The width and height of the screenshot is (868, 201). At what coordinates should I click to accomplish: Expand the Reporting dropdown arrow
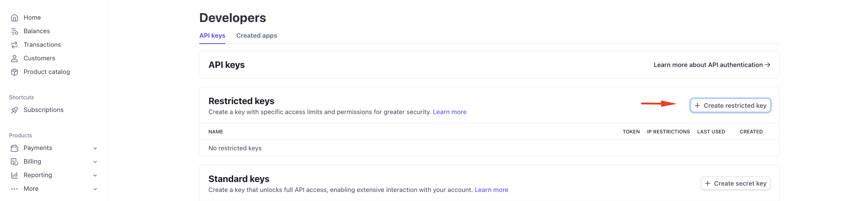coord(95,175)
